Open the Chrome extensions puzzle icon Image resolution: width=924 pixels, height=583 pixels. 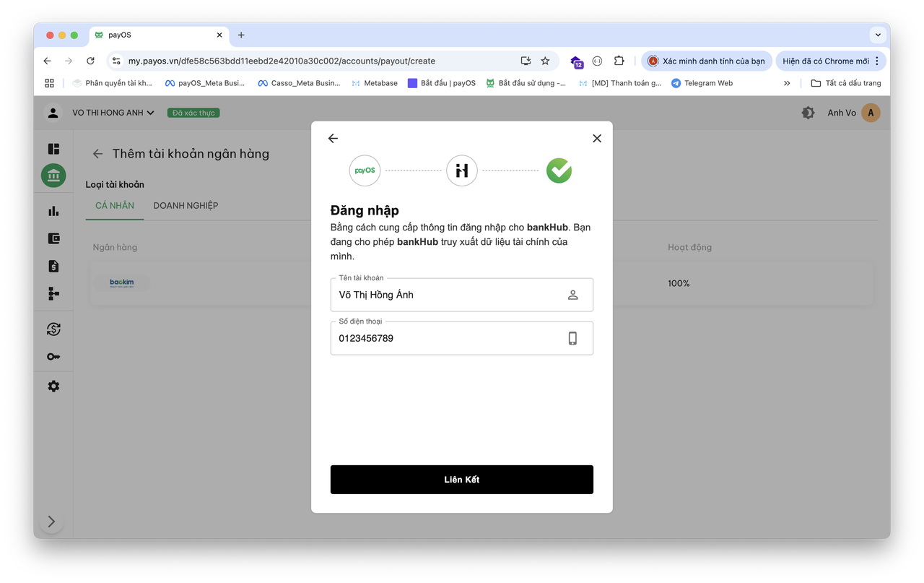click(619, 61)
